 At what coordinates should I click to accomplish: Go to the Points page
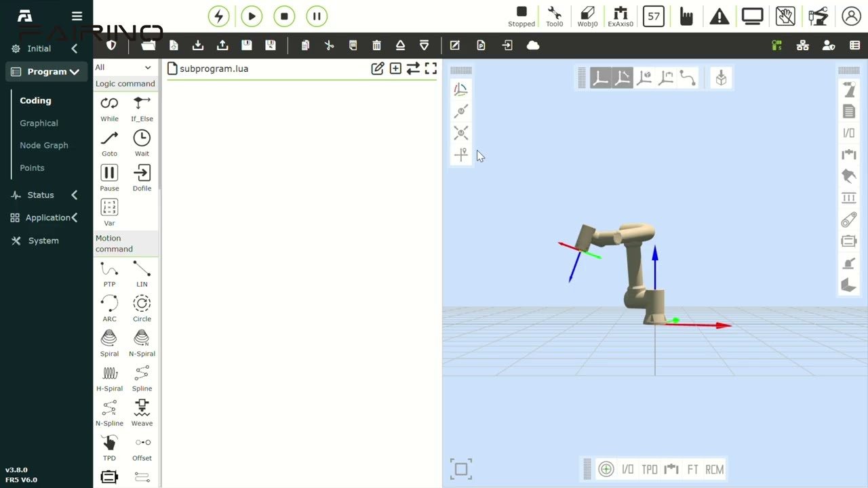(32, 168)
